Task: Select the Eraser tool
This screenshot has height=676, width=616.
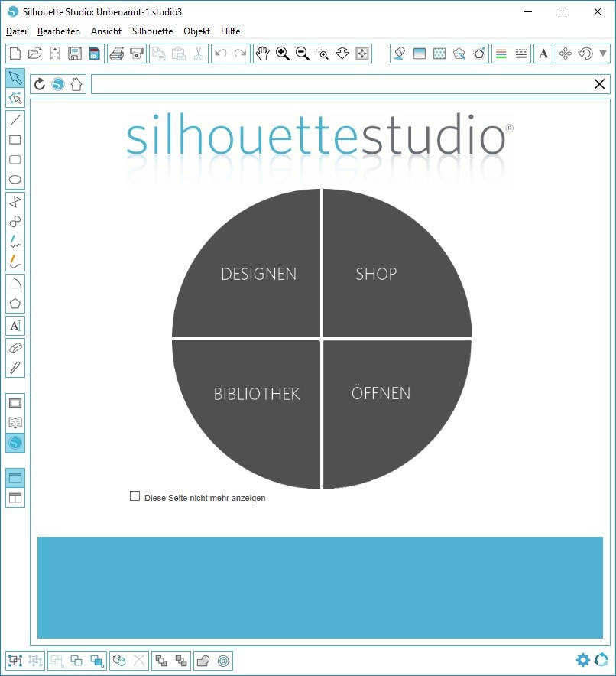Action: (15, 347)
